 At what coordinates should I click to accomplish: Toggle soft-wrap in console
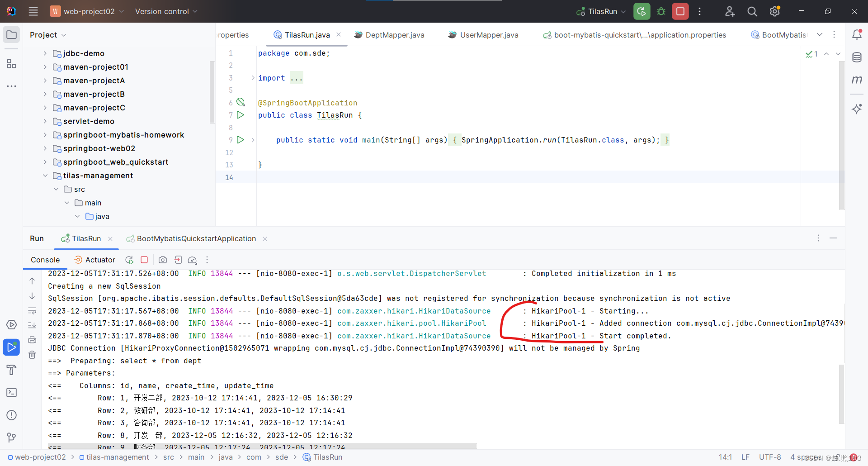[x=32, y=310]
